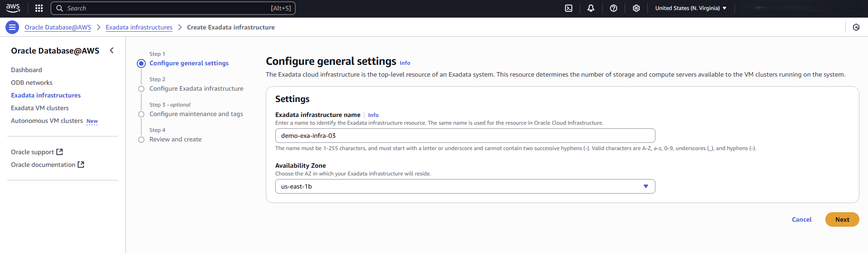Select Step 4 circle indicator

pyautogui.click(x=141, y=140)
